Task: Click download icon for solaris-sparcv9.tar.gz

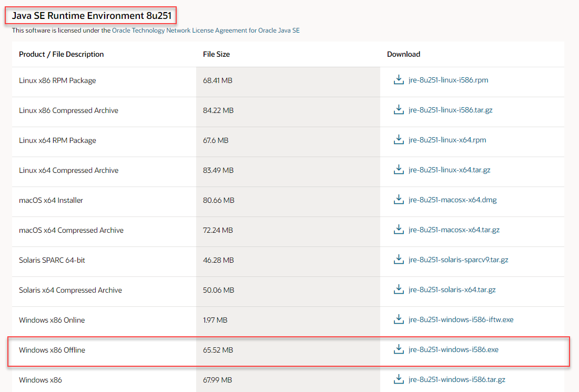Action: coord(399,259)
